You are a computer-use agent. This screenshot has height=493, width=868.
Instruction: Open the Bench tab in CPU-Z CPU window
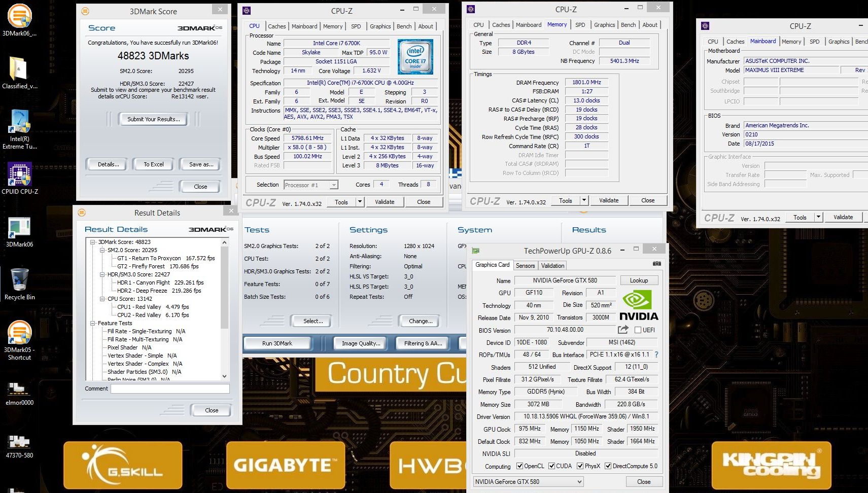[404, 26]
